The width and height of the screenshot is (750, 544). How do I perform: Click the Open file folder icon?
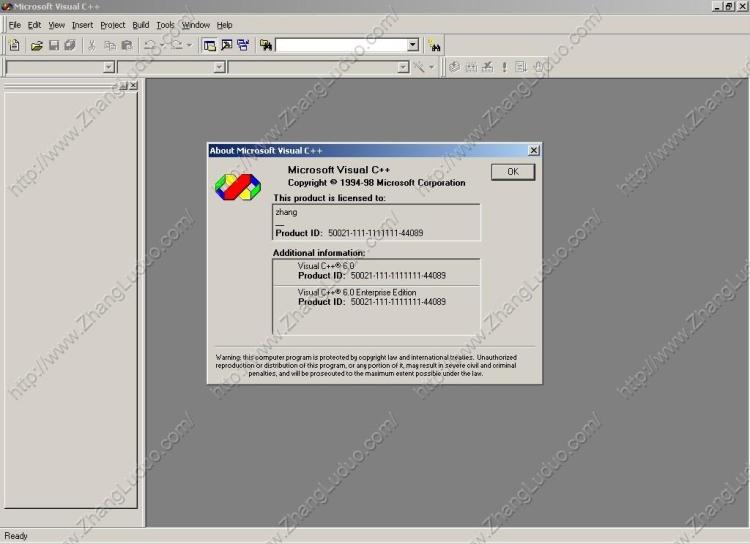point(37,45)
